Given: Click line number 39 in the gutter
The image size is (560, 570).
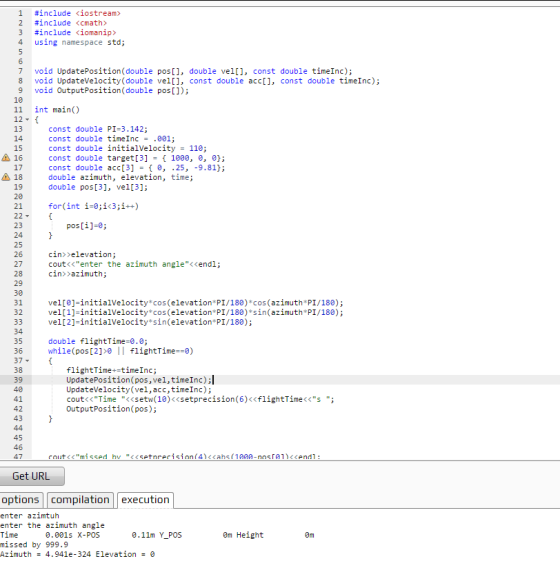Looking at the screenshot, I should (x=18, y=380).
